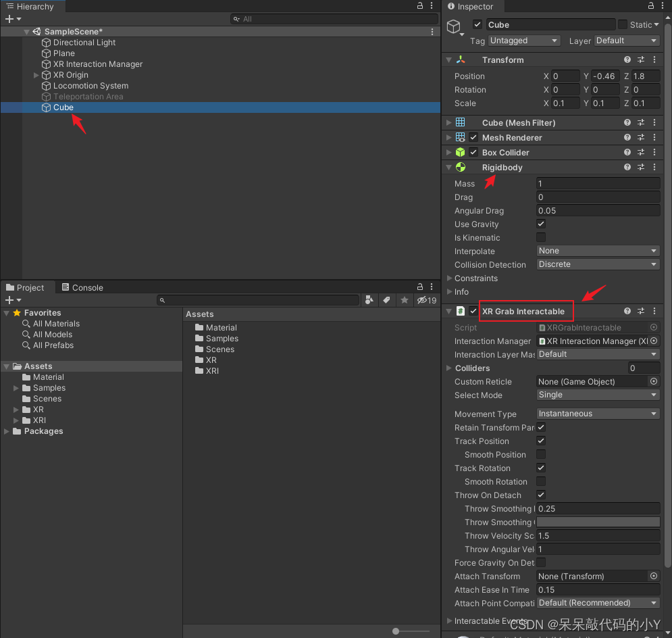
Task: Disable the Use Gravity checkbox
Action: point(541,224)
